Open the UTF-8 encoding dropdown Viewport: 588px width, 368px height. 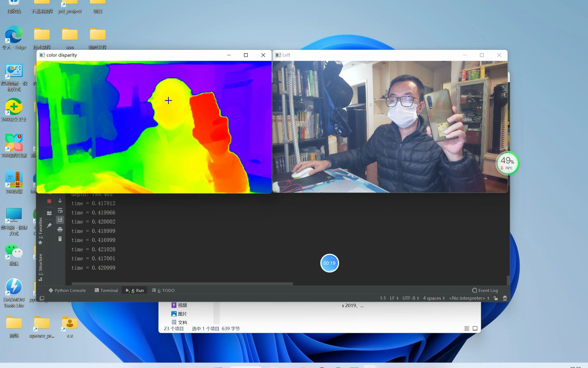click(411, 298)
